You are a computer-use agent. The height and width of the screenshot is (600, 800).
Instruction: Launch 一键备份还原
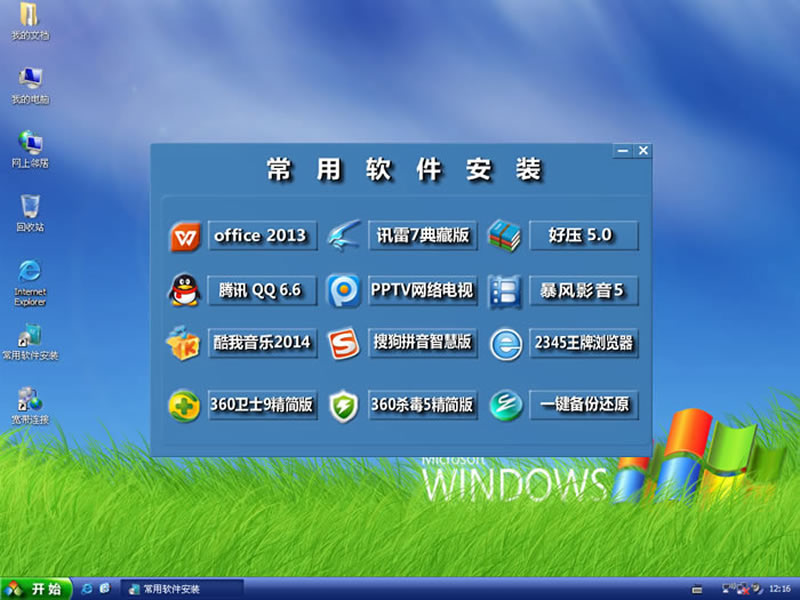584,405
